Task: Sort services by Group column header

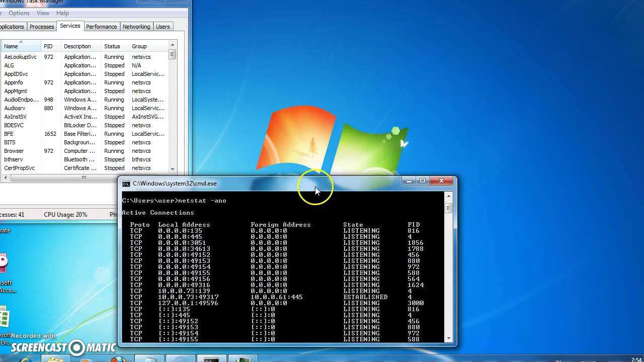Action: (148, 46)
